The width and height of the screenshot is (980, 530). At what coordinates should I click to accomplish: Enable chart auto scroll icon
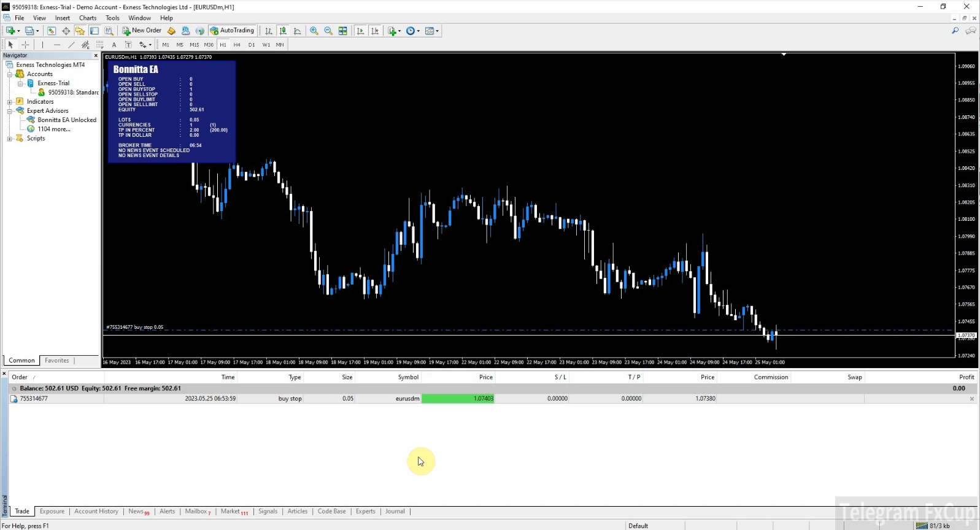pyautogui.click(x=360, y=31)
